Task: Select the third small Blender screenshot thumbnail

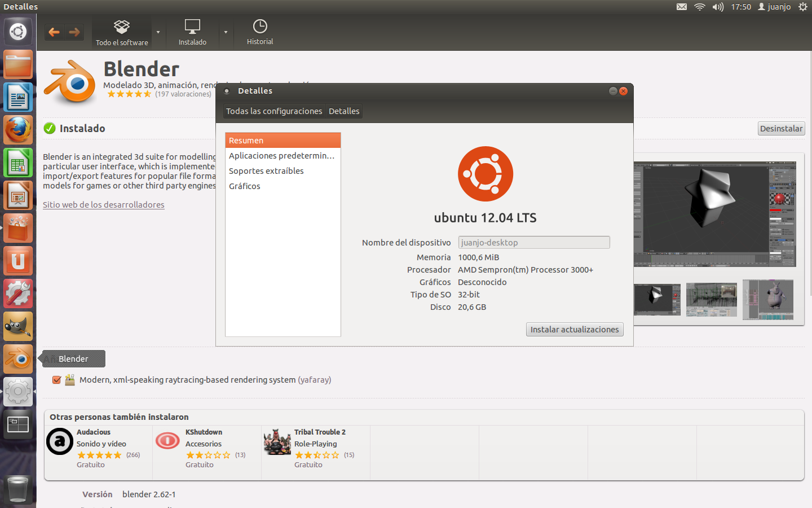Action: (768, 299)
